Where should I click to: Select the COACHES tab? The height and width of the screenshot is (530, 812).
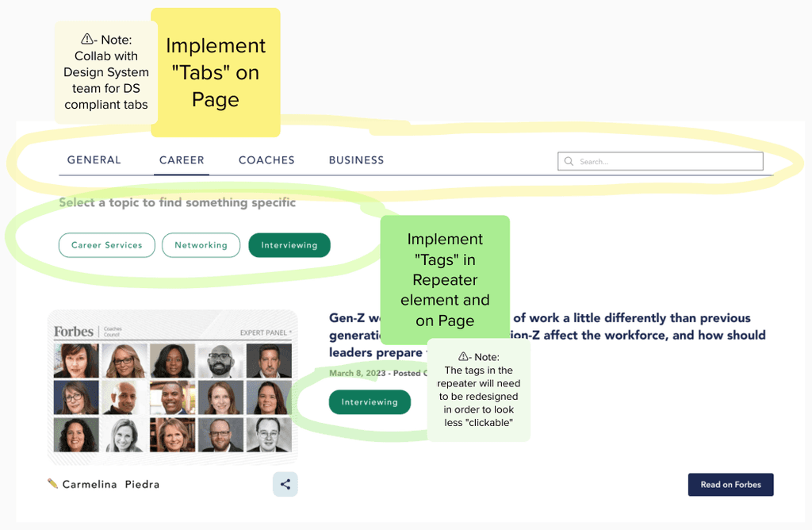point(266,159)
